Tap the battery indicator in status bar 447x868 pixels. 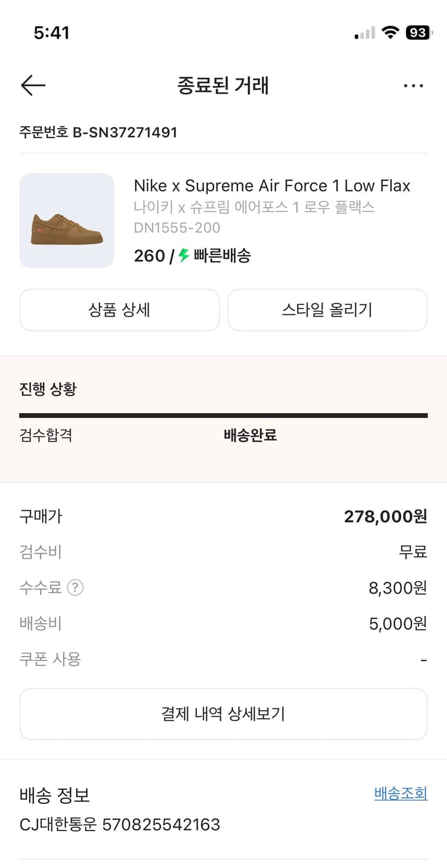pyautogui.click(x=419, y=33)
